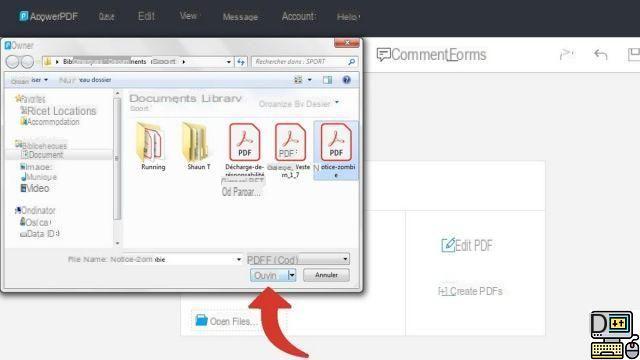Click the search field Rechercher dans SPORT
The height and width of the screenshot is (360, 640).
tap(300, 62)
